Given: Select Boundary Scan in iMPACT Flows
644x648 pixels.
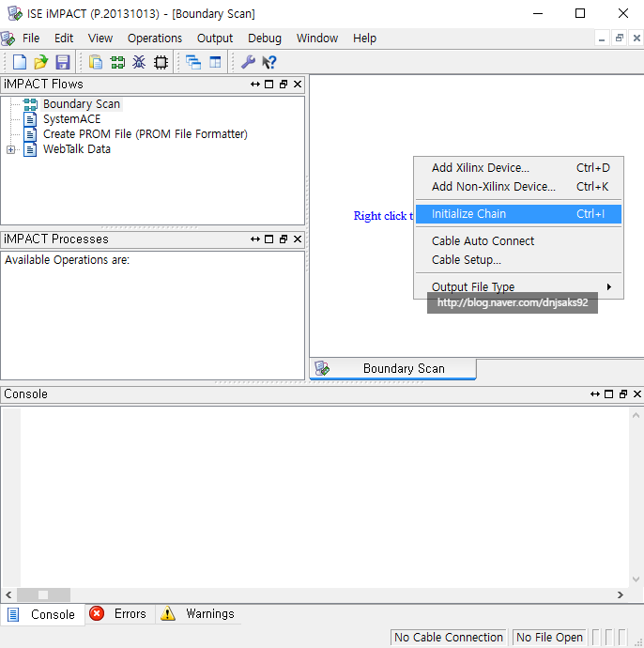Looking at the screenshot, I should pos(82,103).
